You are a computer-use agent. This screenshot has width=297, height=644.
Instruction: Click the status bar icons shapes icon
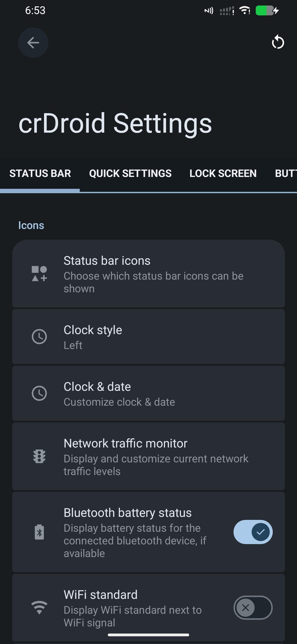point(39,274)
